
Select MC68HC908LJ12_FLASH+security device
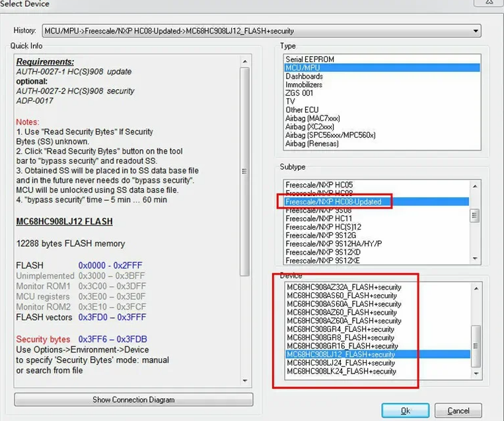(341, 354)
